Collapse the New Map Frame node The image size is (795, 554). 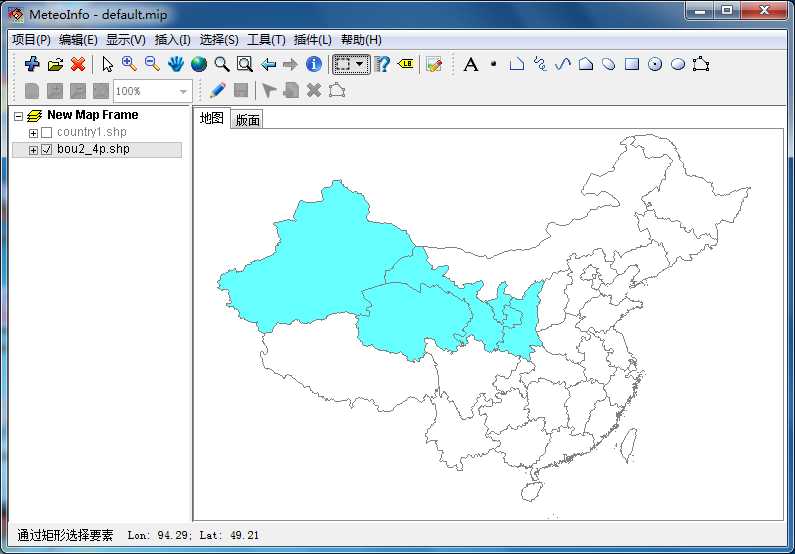[x=18, y=116]
